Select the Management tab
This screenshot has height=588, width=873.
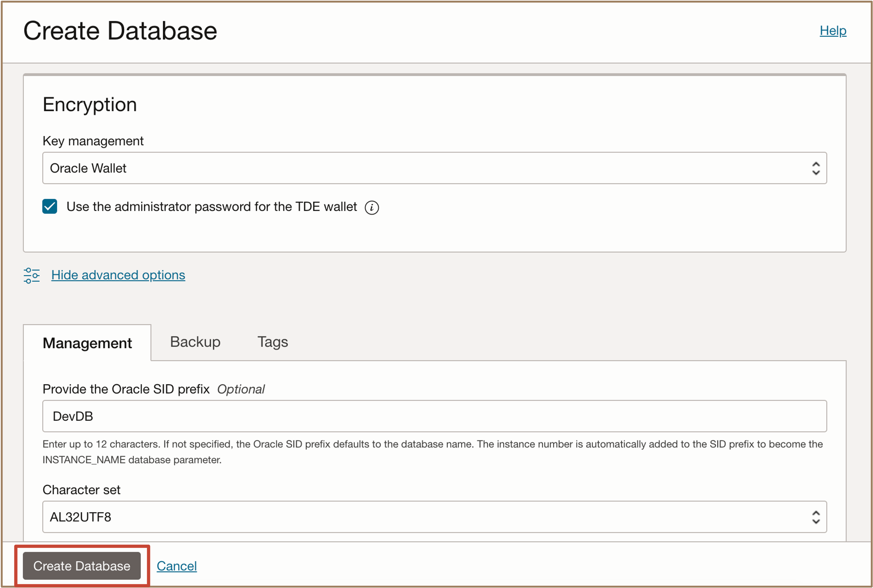pyautogui.click(x=88, y=342)
